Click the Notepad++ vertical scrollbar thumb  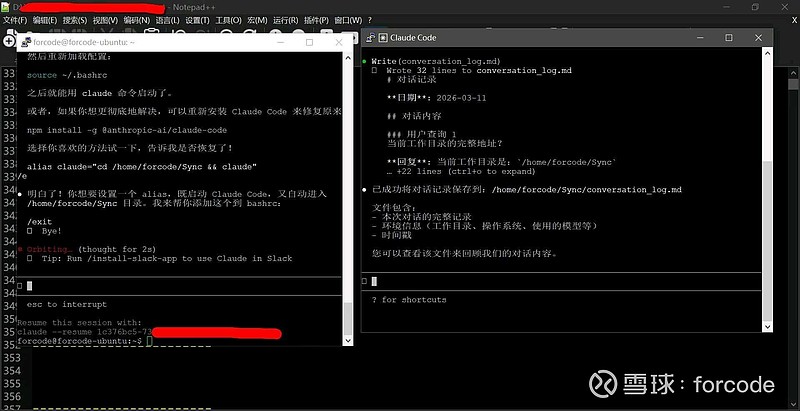tap(793, 84)
